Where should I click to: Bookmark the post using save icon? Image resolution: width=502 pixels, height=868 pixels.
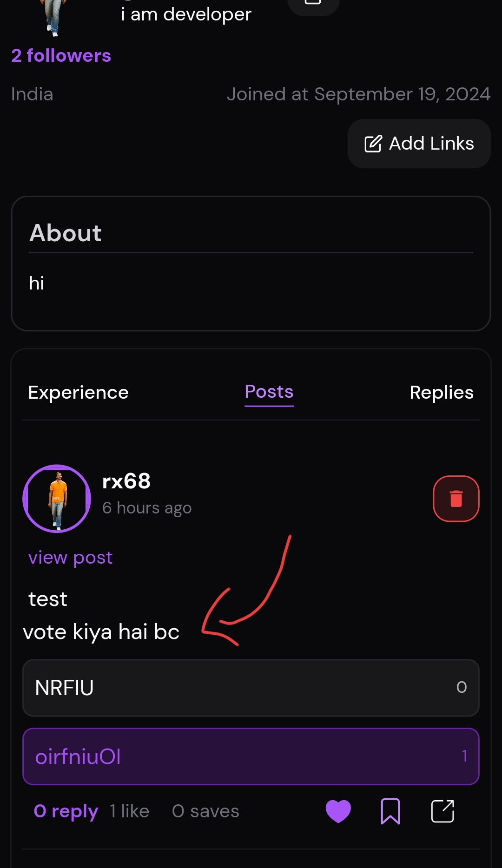(390, 811)
